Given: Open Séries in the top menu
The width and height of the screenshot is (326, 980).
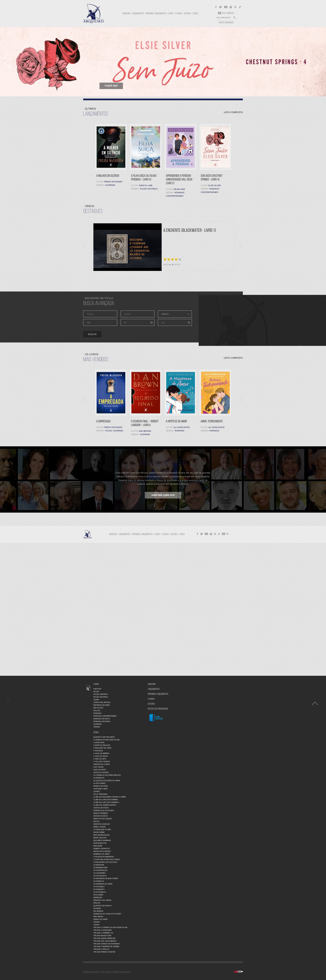Looking at the screenshot, I should click(x=195, y=13).
